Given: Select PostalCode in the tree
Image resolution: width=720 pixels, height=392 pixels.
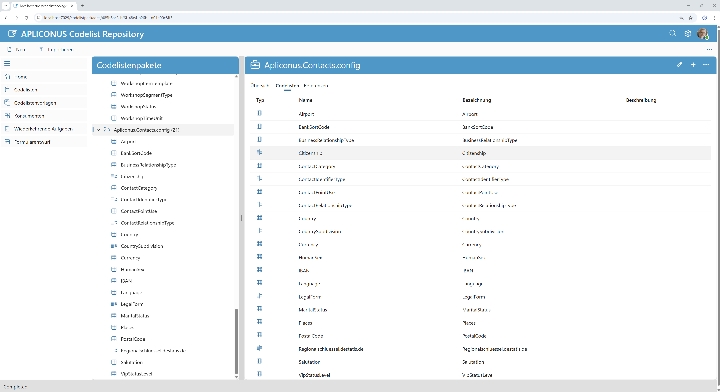Looking at the screenshot, I should coord(133,339).
